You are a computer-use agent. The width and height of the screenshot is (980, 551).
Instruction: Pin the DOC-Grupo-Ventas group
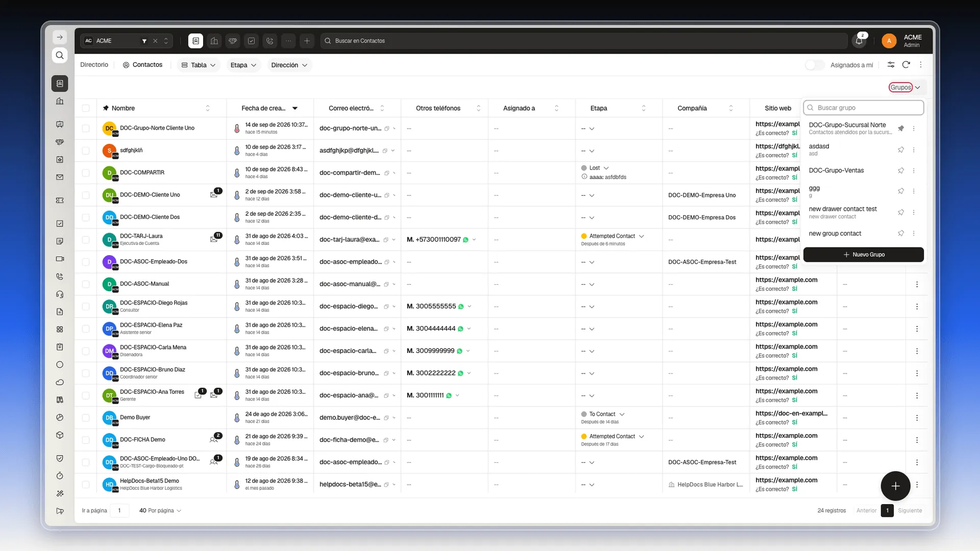[x=901, y=170]
